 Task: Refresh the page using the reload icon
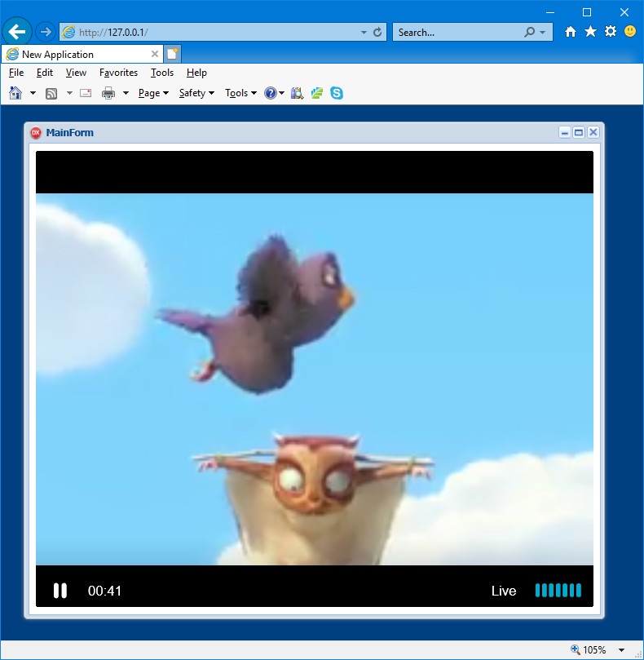click(377, 32)
